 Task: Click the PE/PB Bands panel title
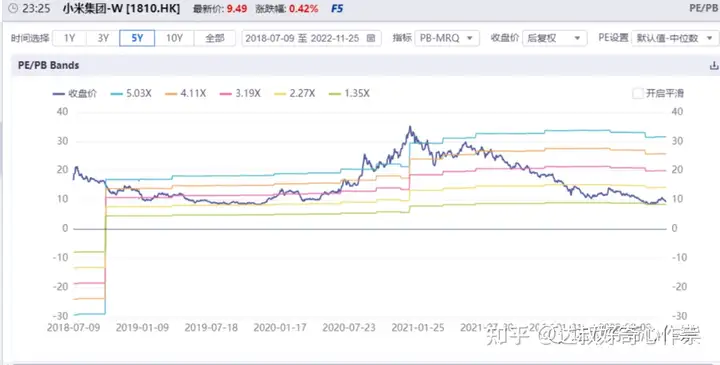click(48, 65)
